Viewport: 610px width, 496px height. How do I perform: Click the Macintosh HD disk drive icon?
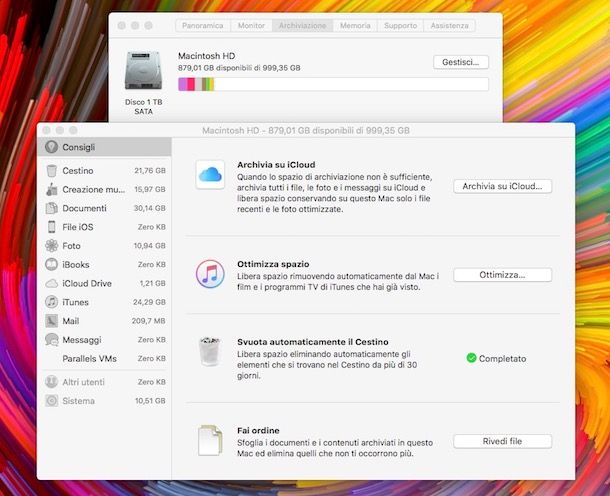click(143, 71)
